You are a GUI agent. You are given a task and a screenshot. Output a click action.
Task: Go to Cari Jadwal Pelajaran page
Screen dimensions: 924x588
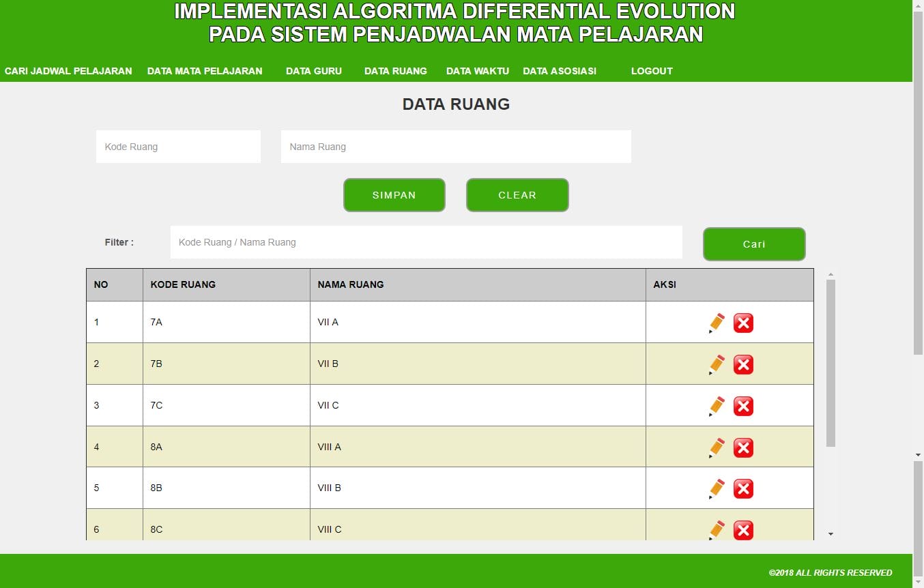pyautogui.click(x=68, y=71)
